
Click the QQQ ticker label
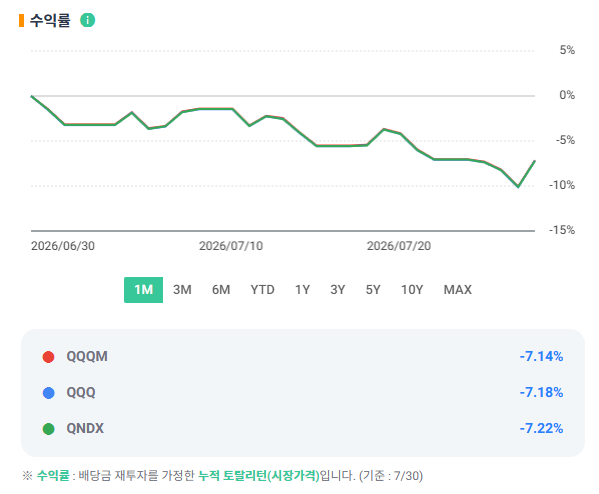click(x=81, y=392)
